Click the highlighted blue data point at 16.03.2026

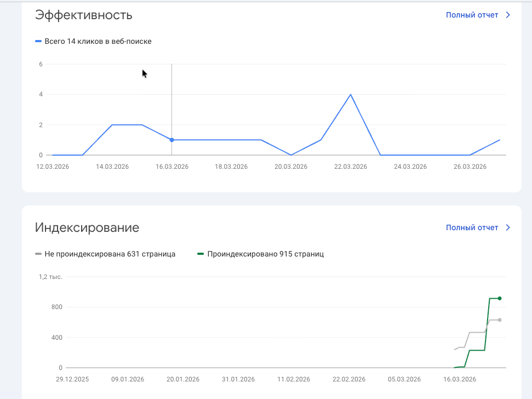point(171,140)
